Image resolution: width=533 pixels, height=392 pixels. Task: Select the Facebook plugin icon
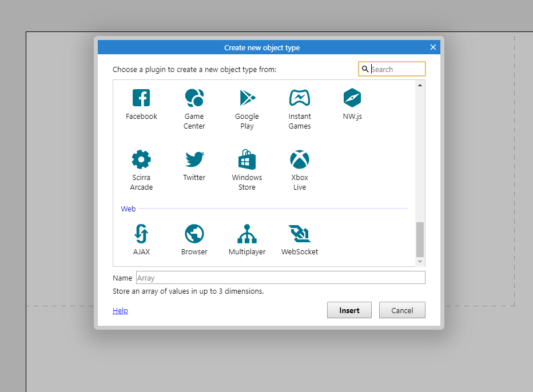point(141,98)
